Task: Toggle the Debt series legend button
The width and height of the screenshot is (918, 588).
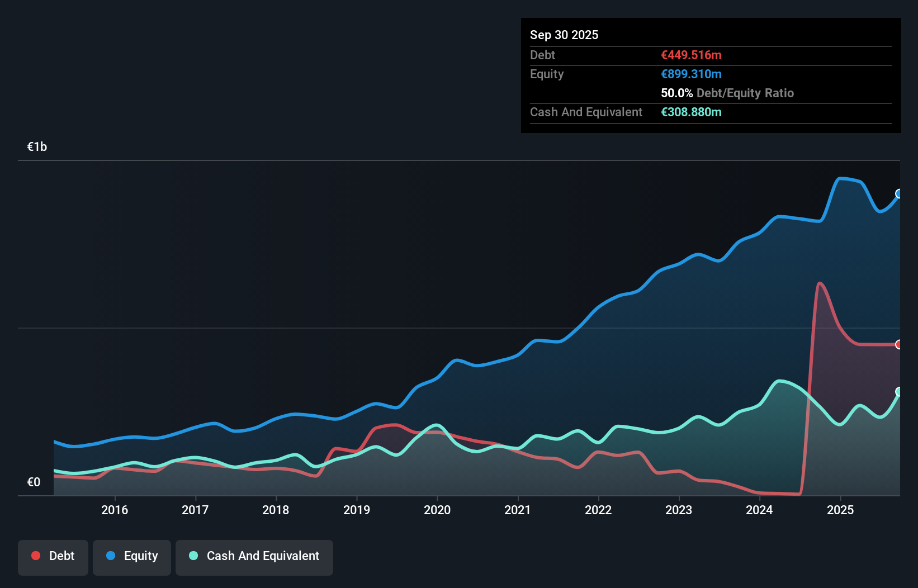Action: tap(53, 557)
